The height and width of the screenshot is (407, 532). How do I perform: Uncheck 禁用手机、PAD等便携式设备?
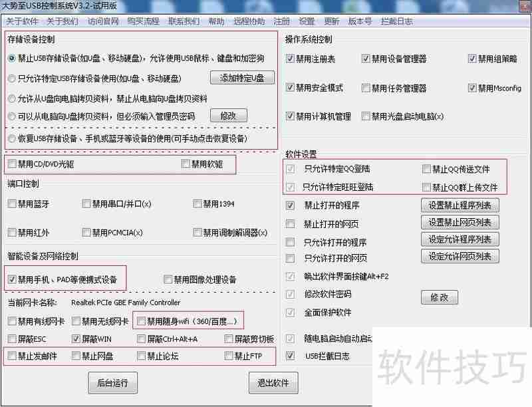[11, 279]
